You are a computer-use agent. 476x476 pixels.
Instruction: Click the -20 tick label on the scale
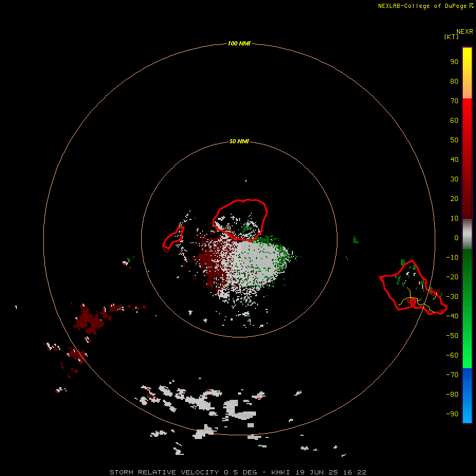coord(452,277)
